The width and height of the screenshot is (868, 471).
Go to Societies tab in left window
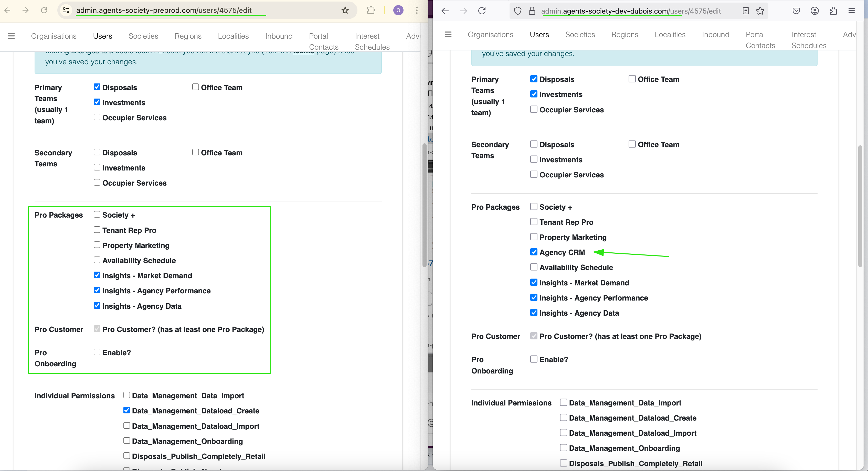pyautogui.click(x=143, y=36)
